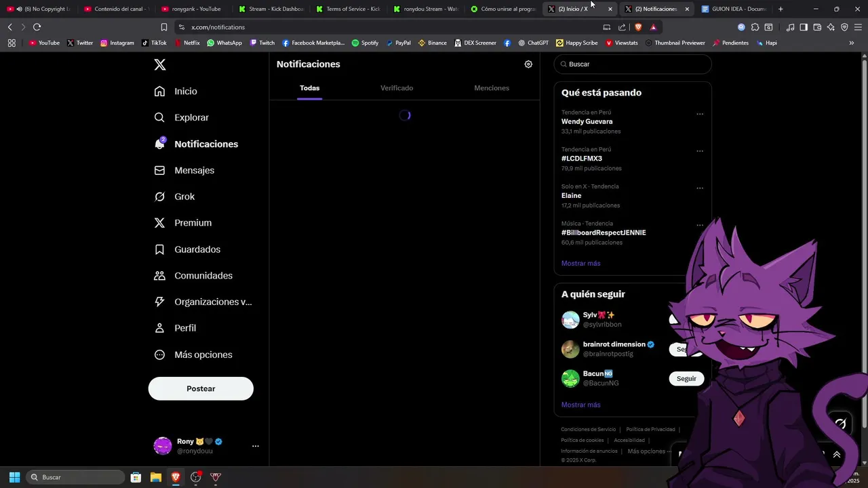The image size is (868, 488).
Task: Go to Inicio in the sidebar
Action: point(176,91)
